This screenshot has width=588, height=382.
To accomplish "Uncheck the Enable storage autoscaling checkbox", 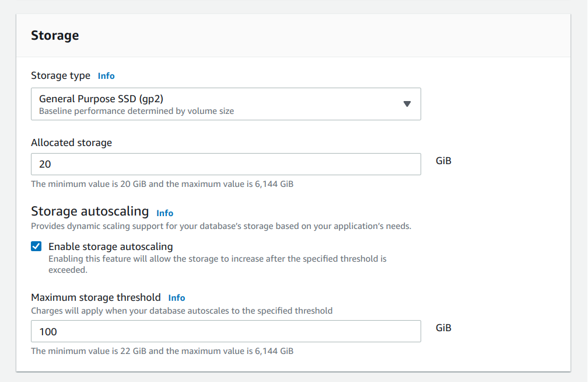I will point(36,246).
